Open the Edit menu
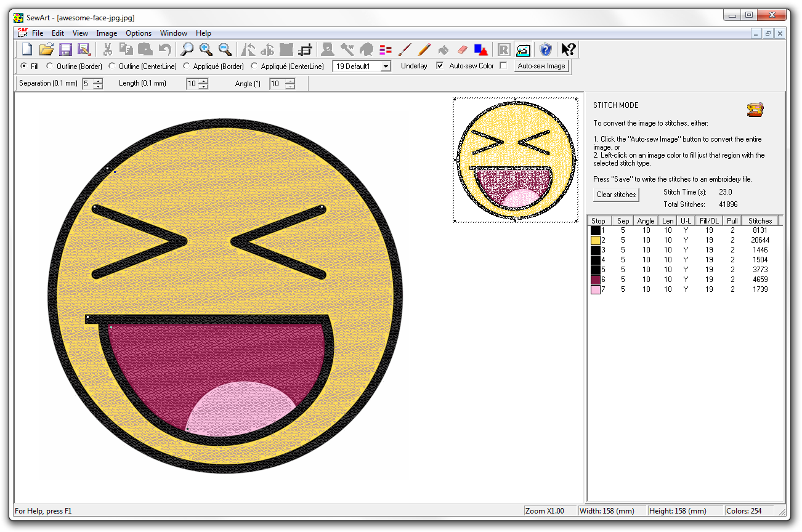 [58, 33]
